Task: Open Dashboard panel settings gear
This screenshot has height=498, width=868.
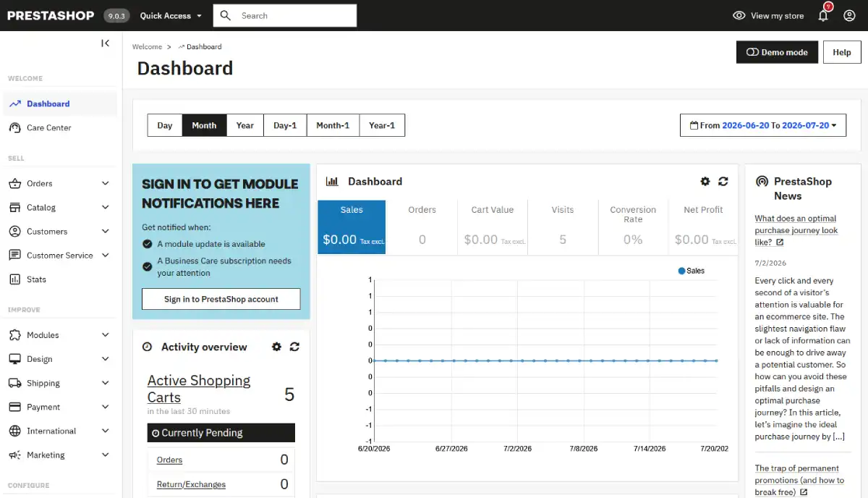Action: pyautogui.click(x=705, y=181)
